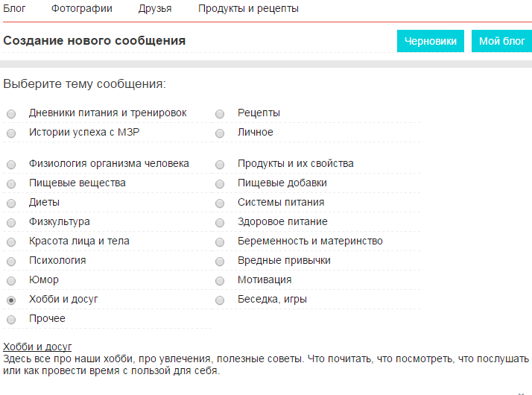Image resolution: width=532 pixels, height=395 pixels.
Task: Choose the Рецепты topic option
Action: pyautogui.click(x=220, y=114)
